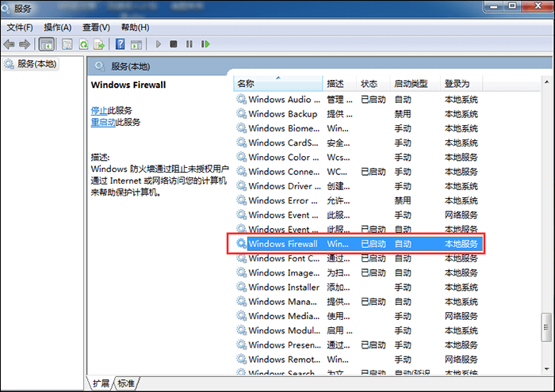
Task: Switch to the 标准 tab
Action: click(x=126, y=383)
